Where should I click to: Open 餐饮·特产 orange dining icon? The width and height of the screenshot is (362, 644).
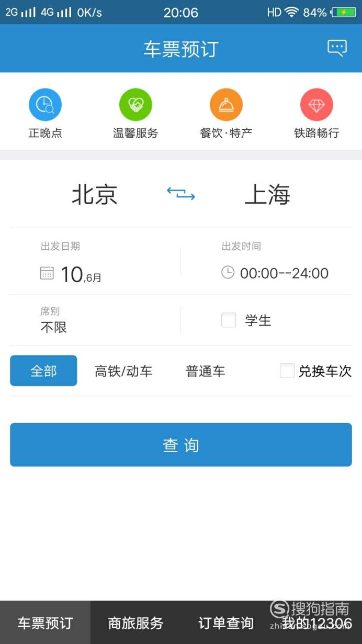pos(226,104)
